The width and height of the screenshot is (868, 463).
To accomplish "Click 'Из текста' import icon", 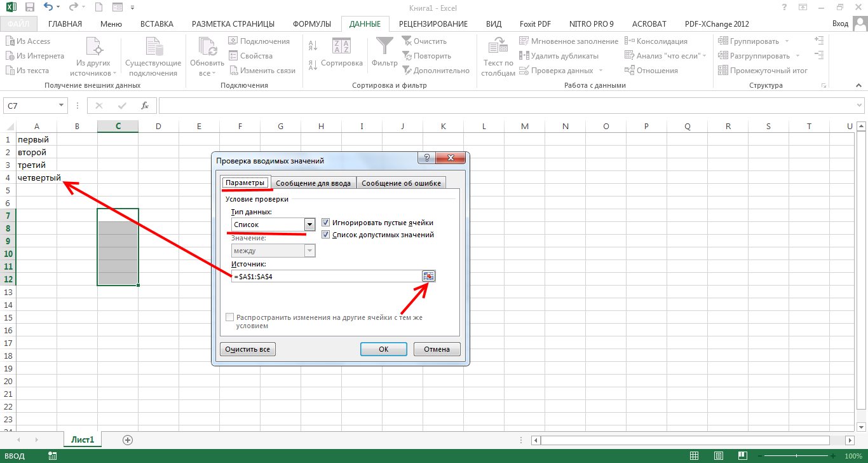I will [10, 71].
